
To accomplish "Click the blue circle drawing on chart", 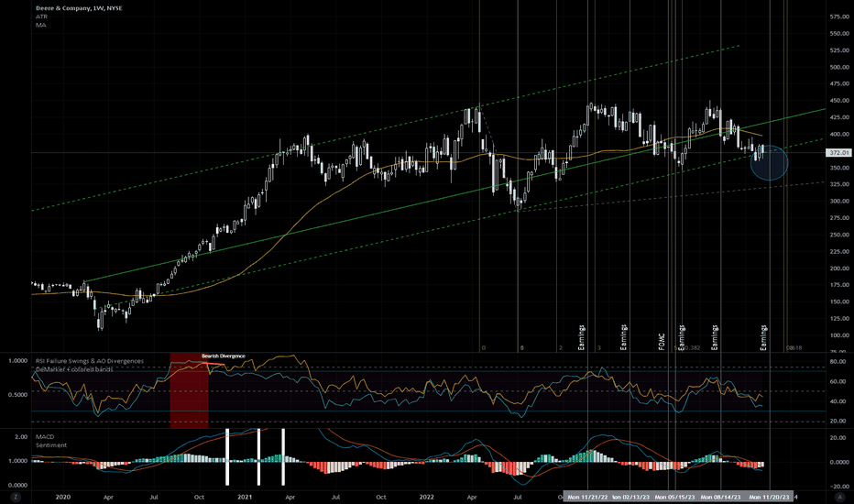I will click(x=769, y=162).
